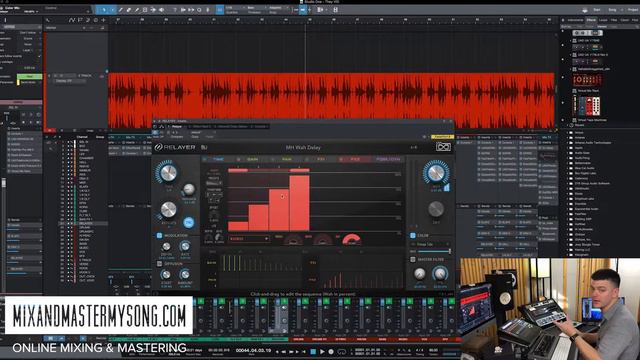Select the Eraser tool in the toolbar
The height and width of the screenshot is (360, 640).
[x=129, y=9]
